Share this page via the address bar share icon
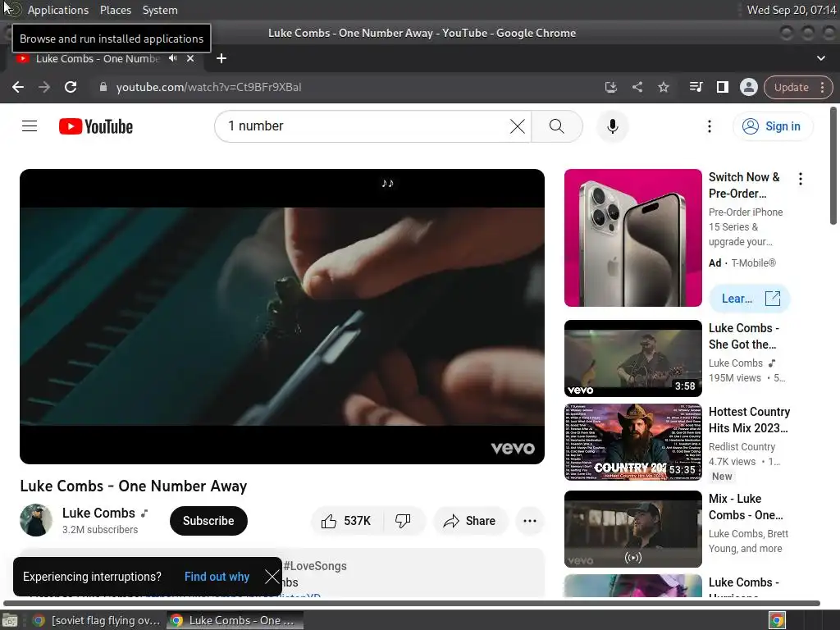Image resolution: width=840 pixels, height=630 pixels. (x=637, y=87)
